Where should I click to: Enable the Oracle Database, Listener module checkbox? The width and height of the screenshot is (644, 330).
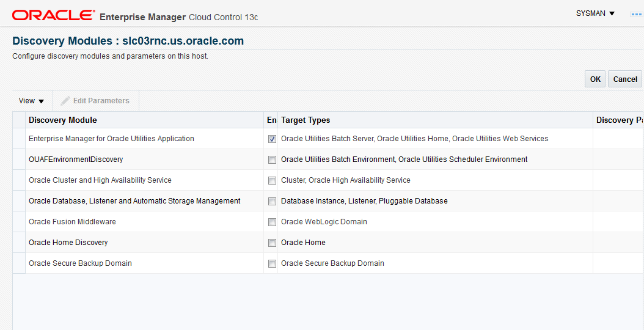[272, 202]
